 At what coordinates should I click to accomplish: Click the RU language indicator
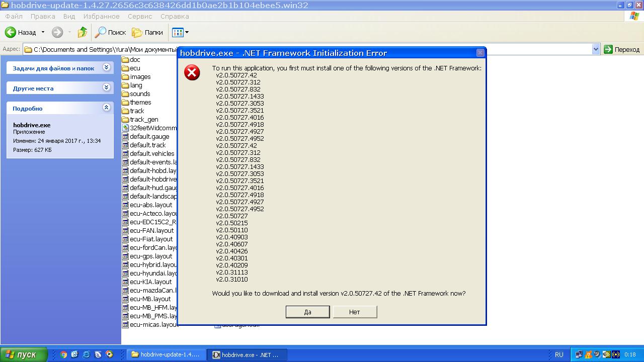click(559, 354)
